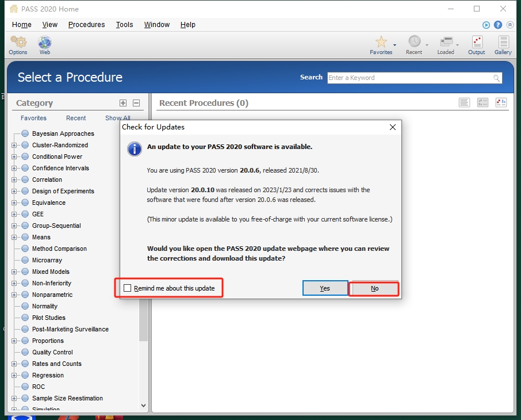The width and height of the screenshot is (521, 420).
Task: Select Group-Sequential category
Action: 56,226
